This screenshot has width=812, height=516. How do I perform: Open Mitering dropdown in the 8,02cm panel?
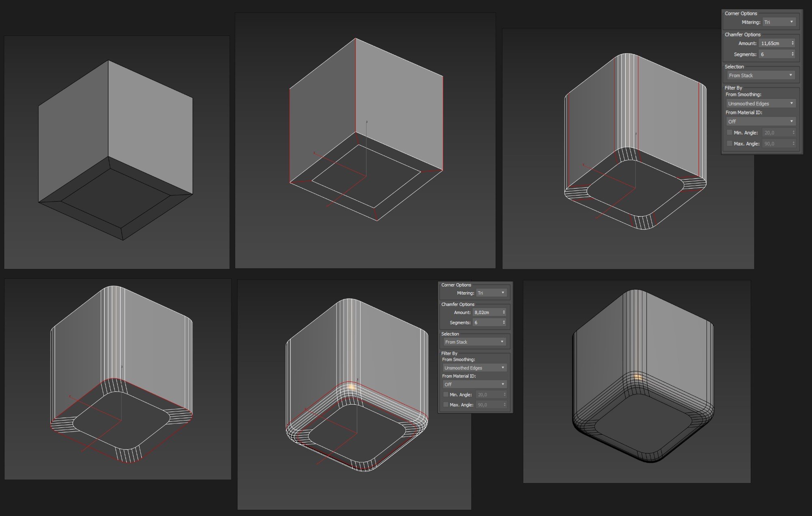click(491, 293)
